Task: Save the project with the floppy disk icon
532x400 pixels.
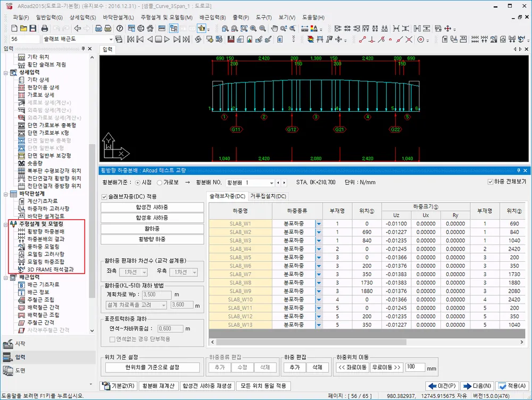Action: (33, 29)
